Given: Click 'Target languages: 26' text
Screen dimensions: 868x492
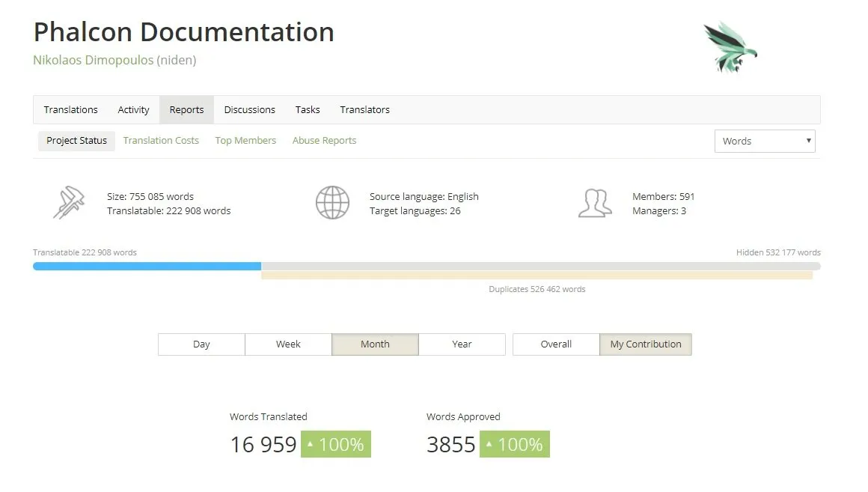Looking at the screenshot, I should [x=415, y=211].
